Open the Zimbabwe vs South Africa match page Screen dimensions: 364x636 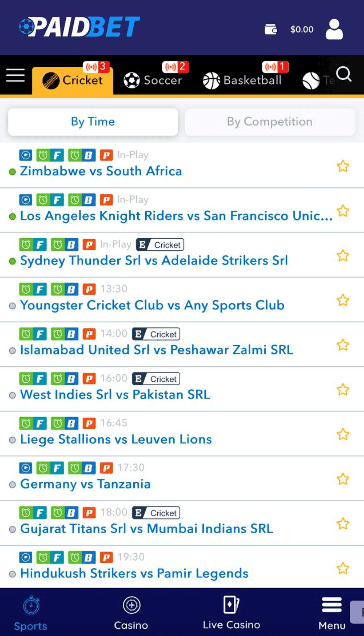[x=101, y=171]
